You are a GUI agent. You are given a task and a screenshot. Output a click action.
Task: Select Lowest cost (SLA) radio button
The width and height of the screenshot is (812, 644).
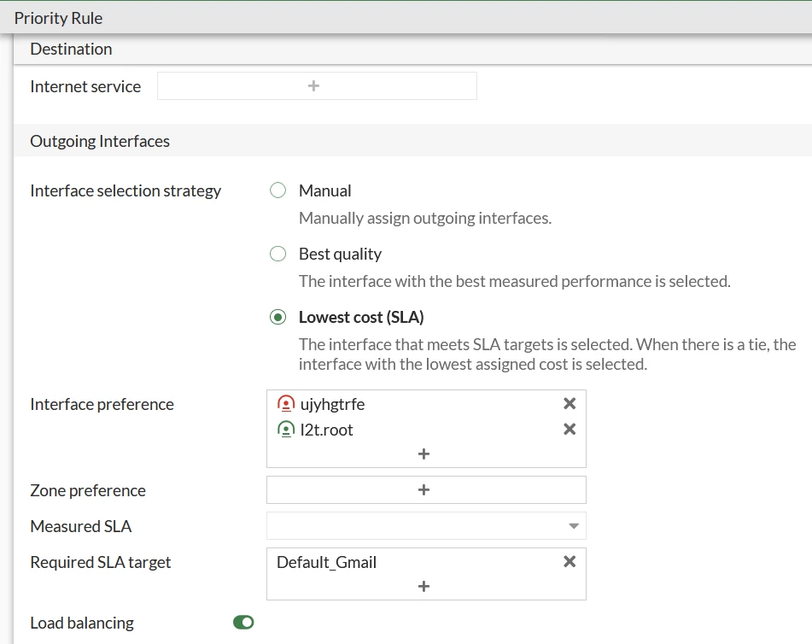(x=277, y=317)
